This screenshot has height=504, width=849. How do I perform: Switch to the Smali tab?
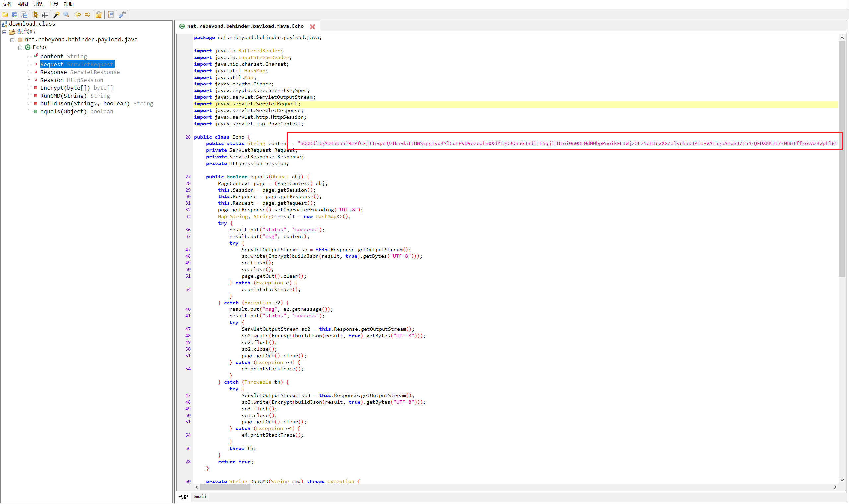(x=200, y=496)
